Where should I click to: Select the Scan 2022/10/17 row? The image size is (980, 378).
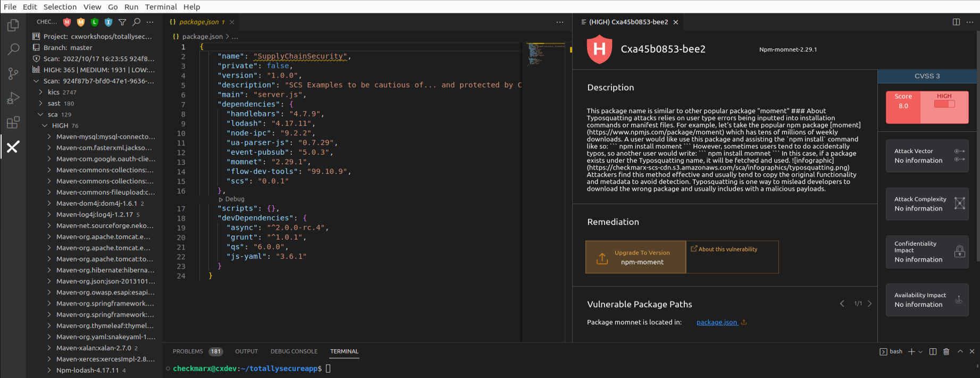[x=94, y=58]
